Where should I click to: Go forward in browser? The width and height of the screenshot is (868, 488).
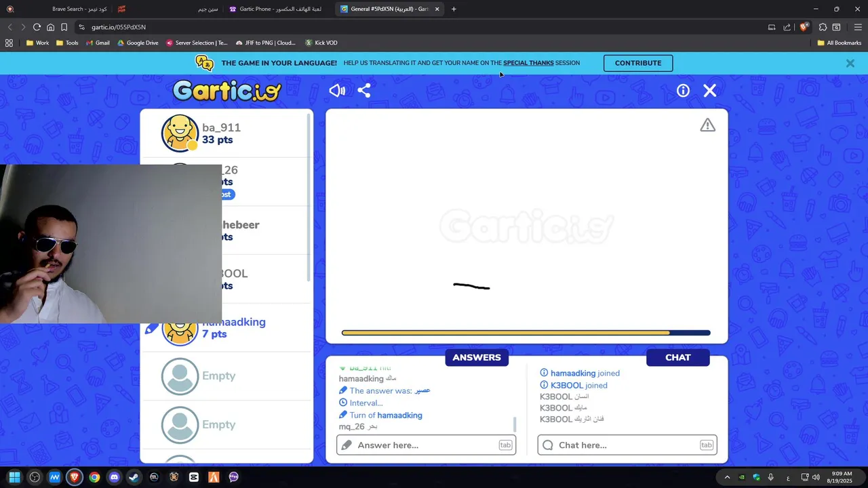[23, 27]
